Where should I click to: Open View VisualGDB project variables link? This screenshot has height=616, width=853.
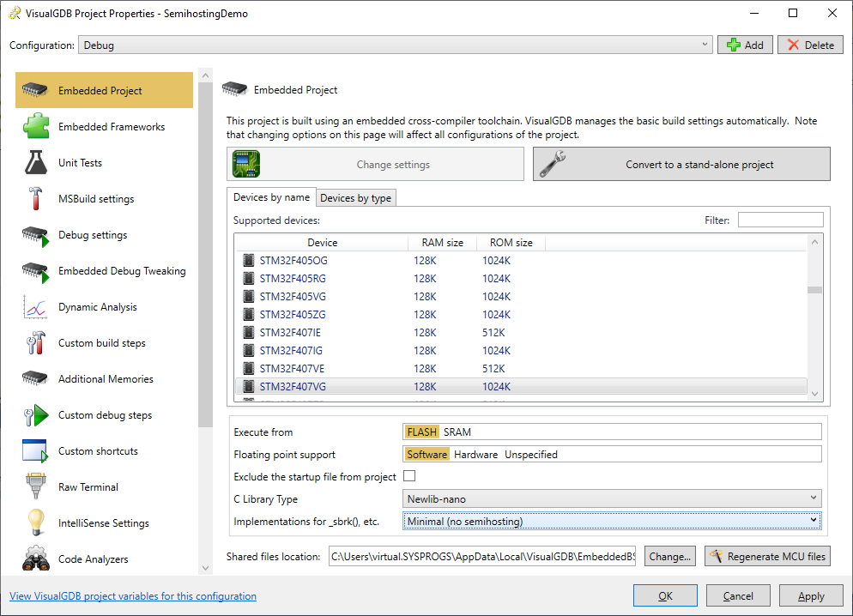(133, 596)
